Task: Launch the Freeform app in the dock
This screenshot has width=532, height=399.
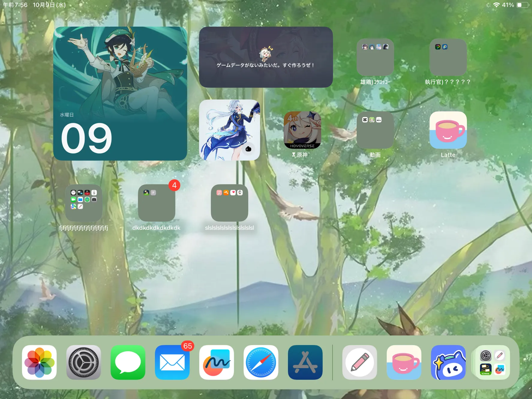Action: coord(217,362)
